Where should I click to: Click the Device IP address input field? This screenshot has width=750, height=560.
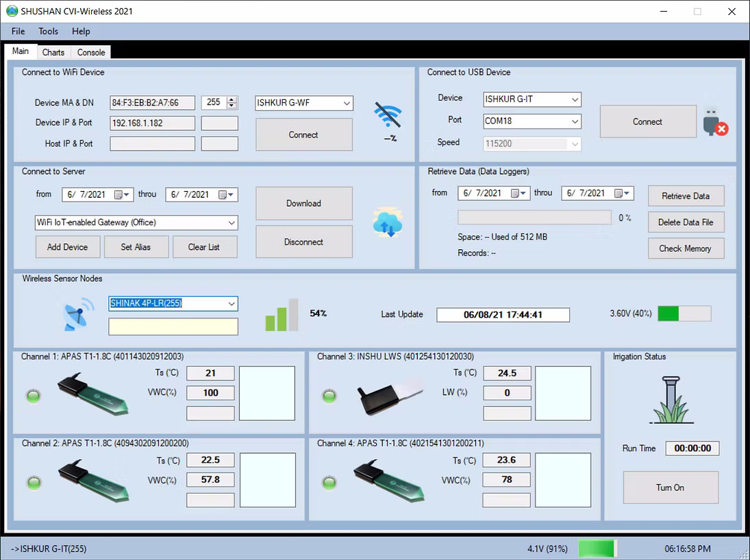point(152,123)
